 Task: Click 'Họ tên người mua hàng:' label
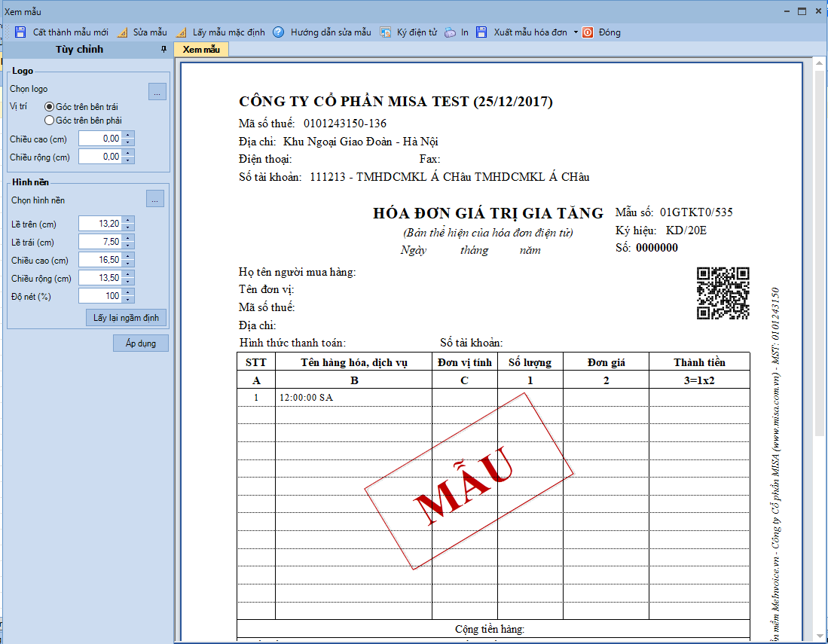(298, 273)
